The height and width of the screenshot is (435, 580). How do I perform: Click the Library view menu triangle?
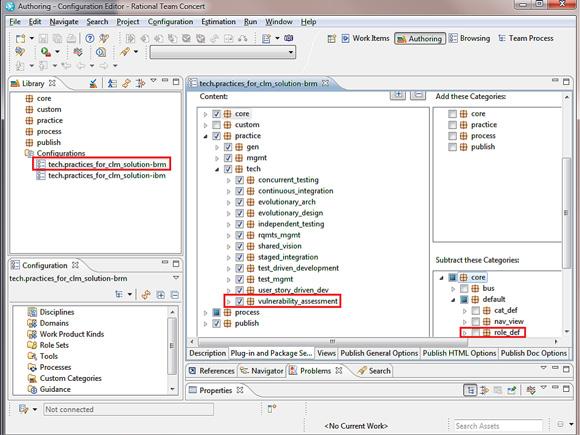pos(153,81)
